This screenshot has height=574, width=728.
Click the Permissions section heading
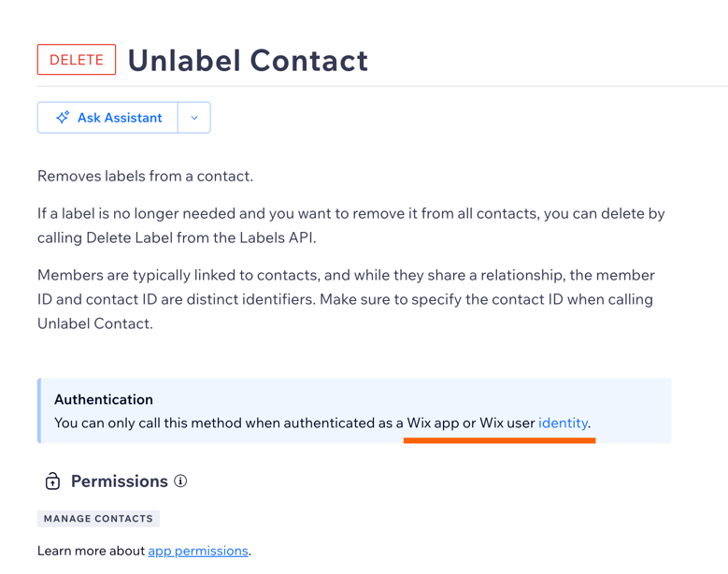(x=119, y=481)
